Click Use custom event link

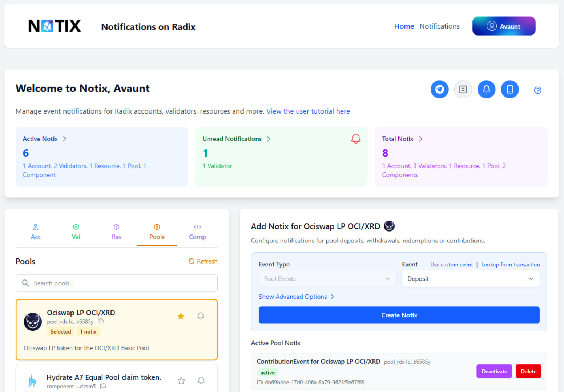tap(451, 265)
